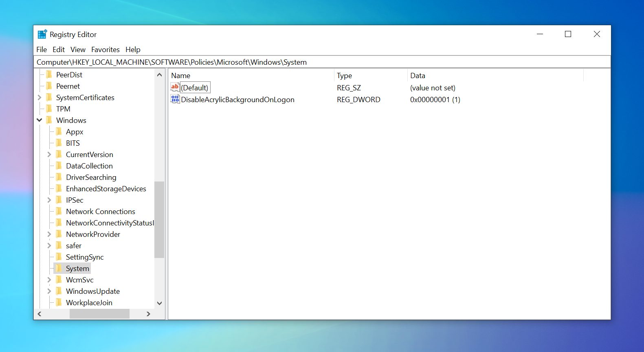This screenshot has width=644, height=352.
Task: Sort values by the Data column header
Action: [495, 75]
